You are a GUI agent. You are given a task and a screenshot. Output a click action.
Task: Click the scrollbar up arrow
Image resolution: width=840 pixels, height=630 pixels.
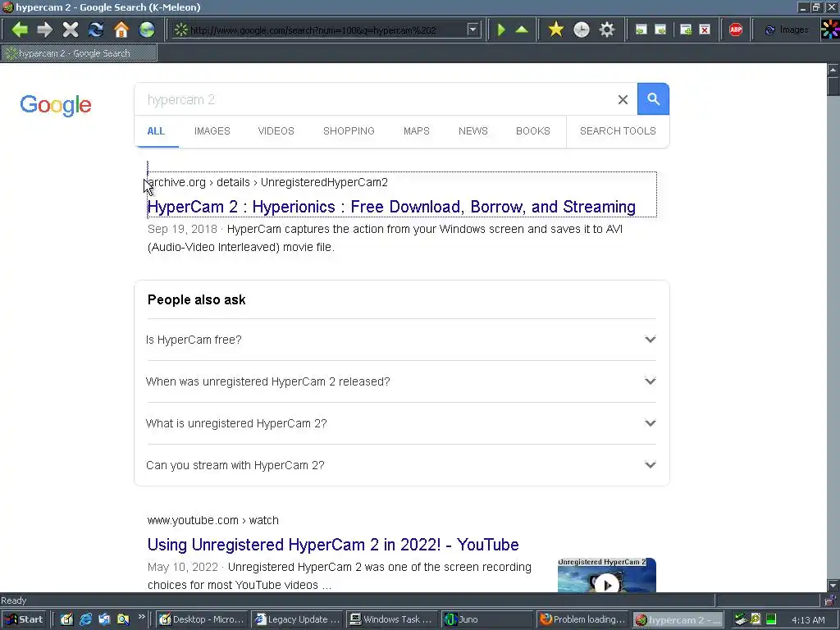click(x=833, y=70)
